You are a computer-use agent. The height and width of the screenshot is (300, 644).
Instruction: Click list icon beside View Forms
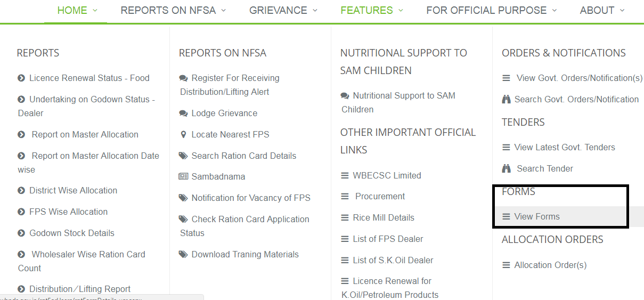click(x=507, y=217)
